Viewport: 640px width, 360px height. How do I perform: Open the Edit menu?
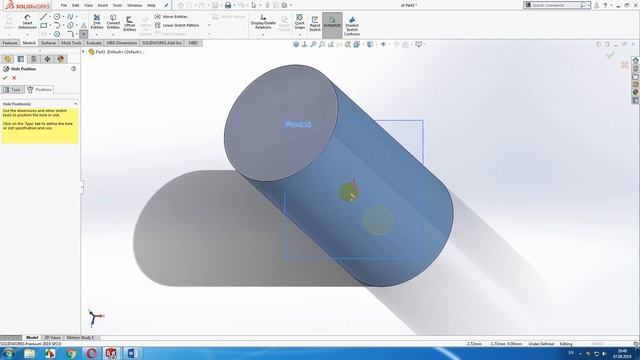[x=76, y=5]
